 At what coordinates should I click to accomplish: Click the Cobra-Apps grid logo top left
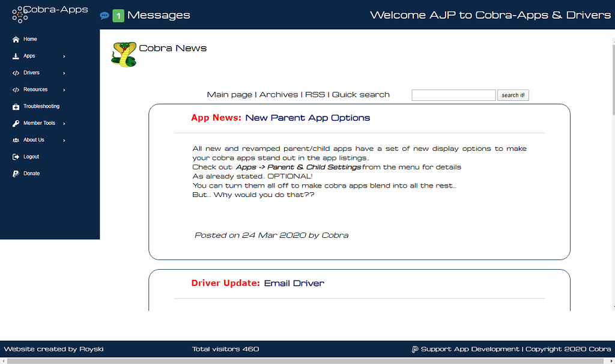pyautogui.click(x=20, y=14)
